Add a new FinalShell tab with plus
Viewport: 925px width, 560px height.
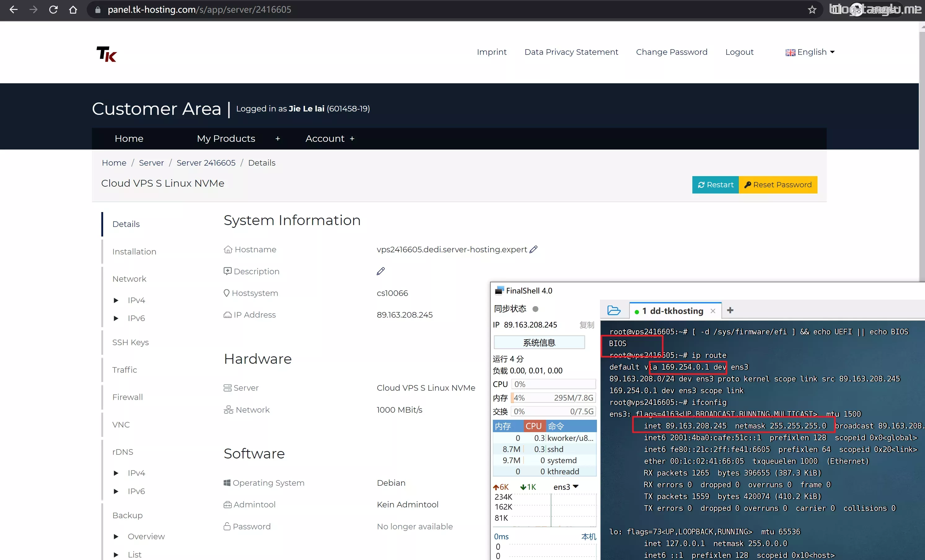pos(730,310)
